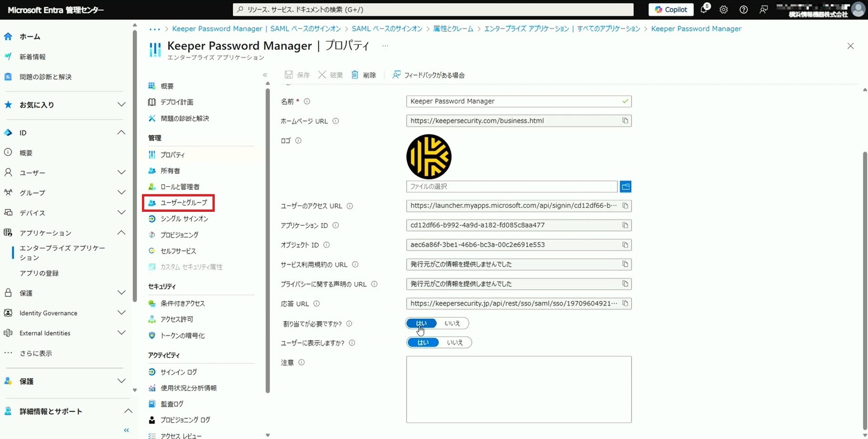Expand the ユーザー section in sidebar
The height and width of the screenshot is (439, 868).
(121, 172)
